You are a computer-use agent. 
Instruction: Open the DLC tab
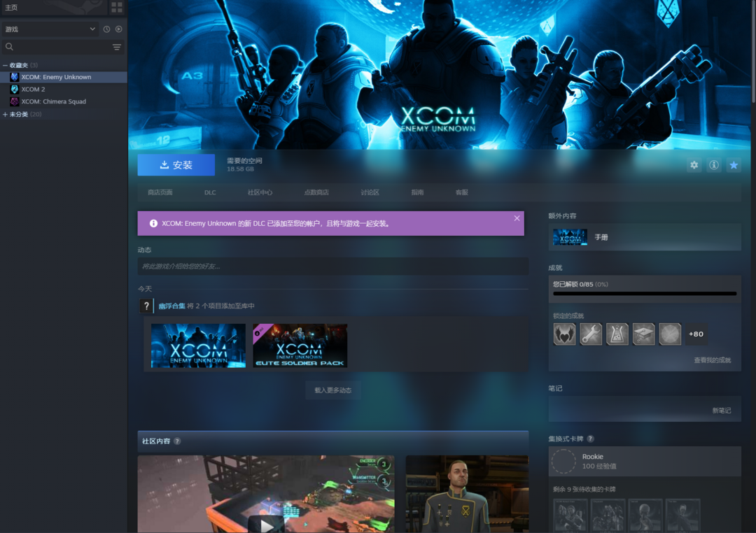210,192
